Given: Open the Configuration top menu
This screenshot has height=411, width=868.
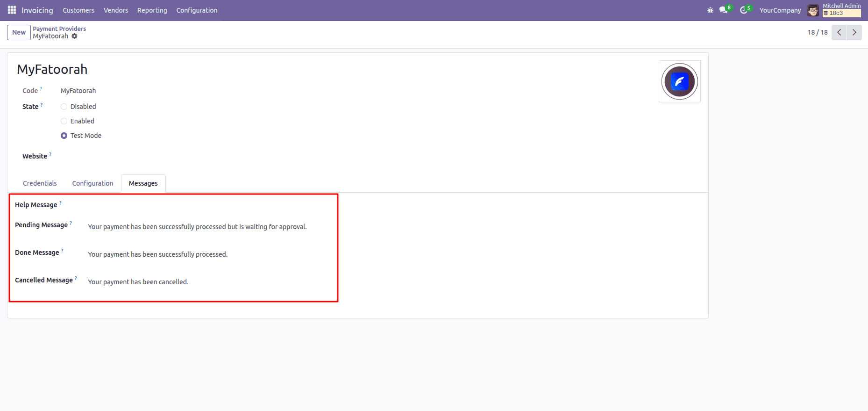Looking at the screenshot, I should tap(197, 10).
